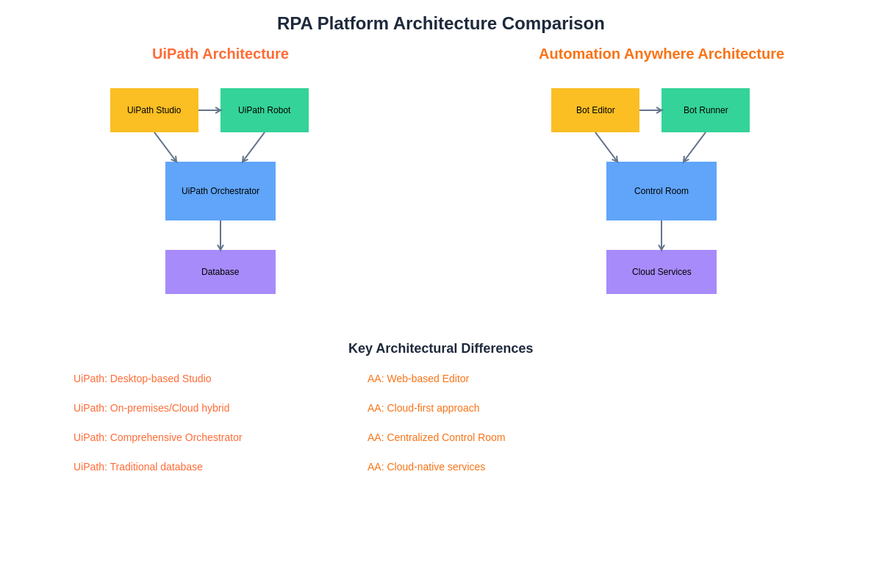The image size is (882, 588).
Task: Click 'AA: Cloud-native services' line
Action: click(x=426, y=467)
